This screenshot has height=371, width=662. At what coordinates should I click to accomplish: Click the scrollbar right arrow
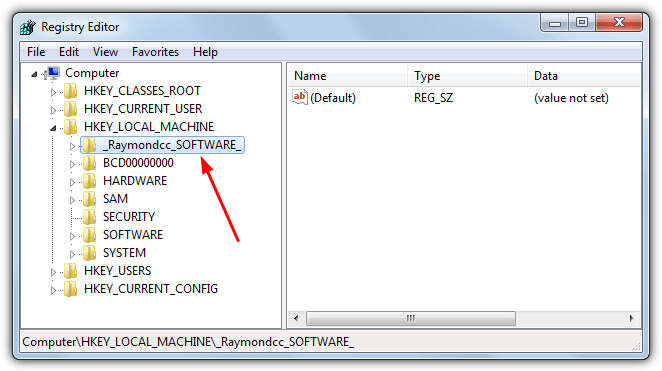coord(632,318)
